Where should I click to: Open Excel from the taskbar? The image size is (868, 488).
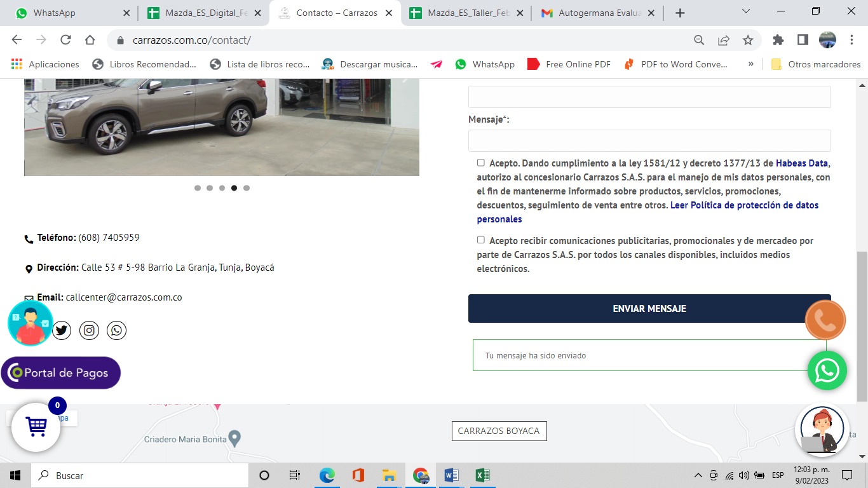point(482,475)
